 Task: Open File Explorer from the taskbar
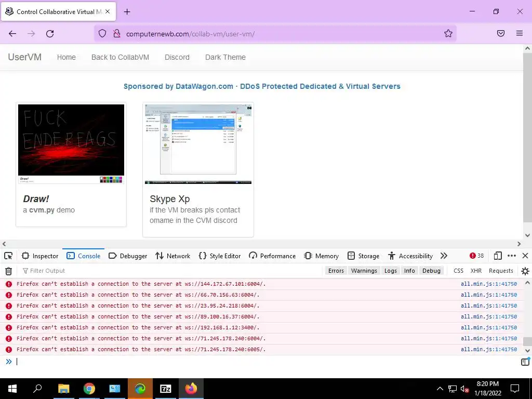point(63,389)
